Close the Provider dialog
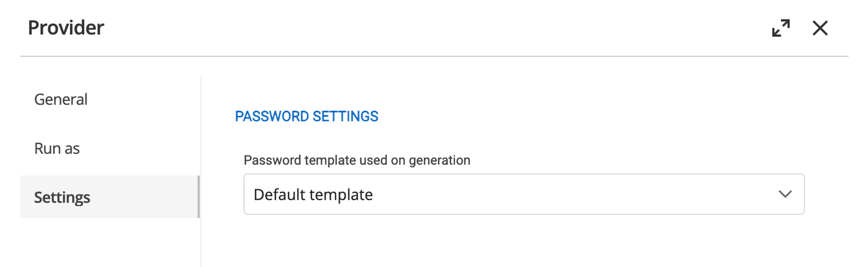The height and width of the screenshot is (267, 868). tap(820, 28)
